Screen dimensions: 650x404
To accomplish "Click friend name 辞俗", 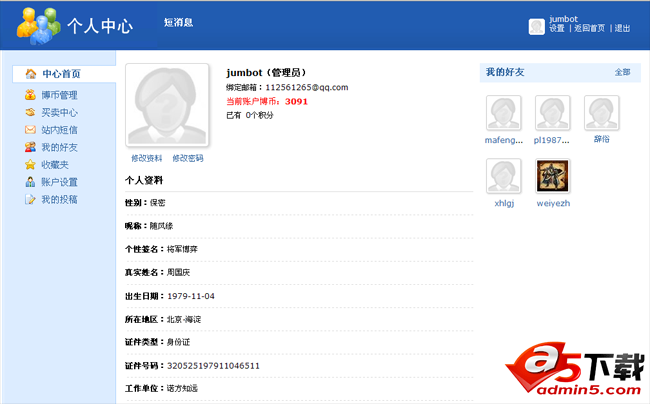I will [x=601, y=139].
